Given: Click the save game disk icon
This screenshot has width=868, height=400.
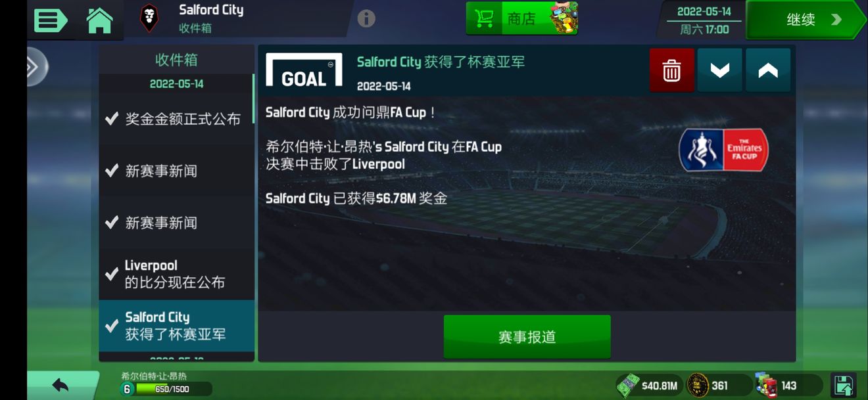Looking at the screenshot, I should 843,385.
